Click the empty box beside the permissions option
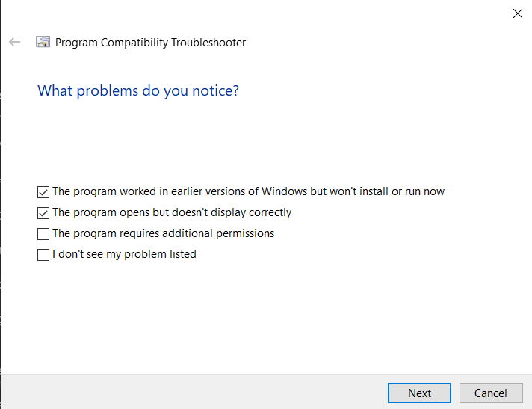The height and width of the screenshot is (409, 532). (x=43, y=234)
